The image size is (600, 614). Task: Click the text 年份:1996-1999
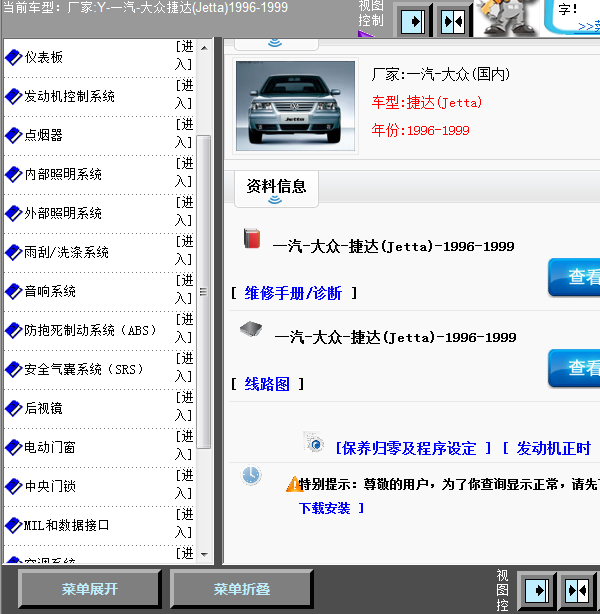pyautogui.click(x=421, y=130)
